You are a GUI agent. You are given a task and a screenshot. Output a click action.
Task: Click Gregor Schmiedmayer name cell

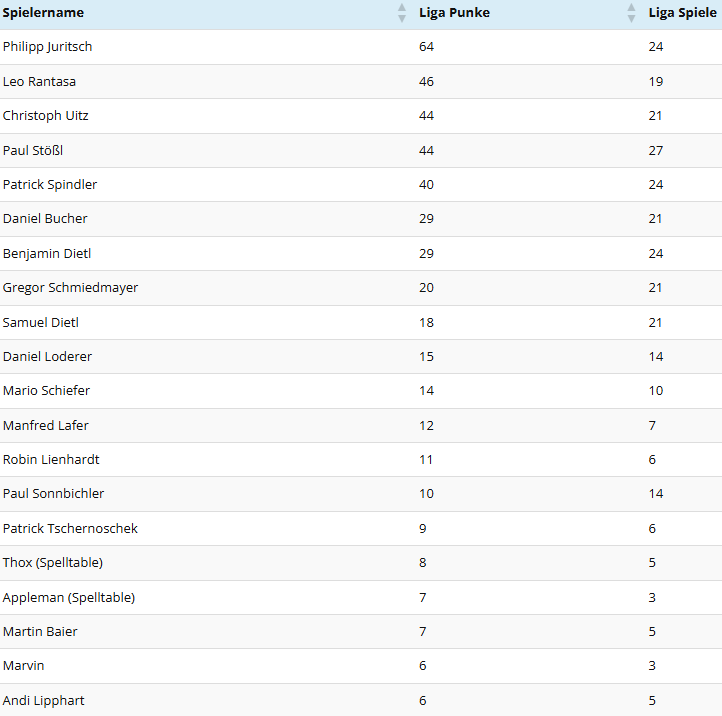(70, 288)
